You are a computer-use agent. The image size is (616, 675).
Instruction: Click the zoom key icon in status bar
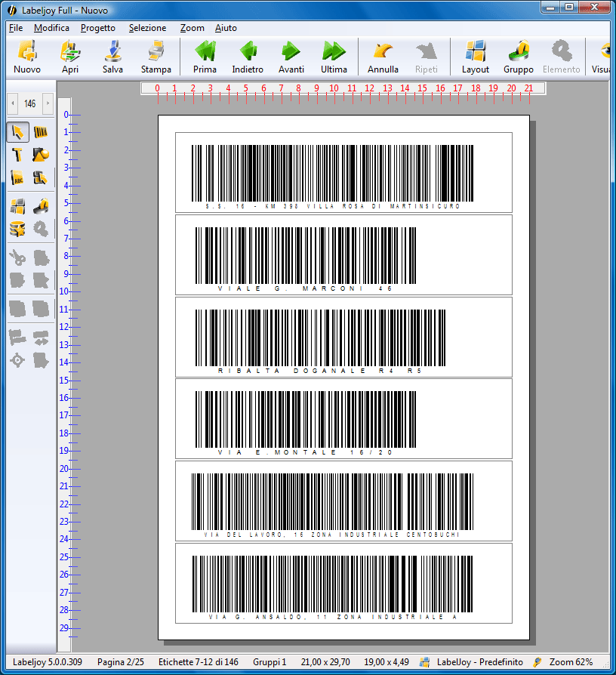click(x=537, y=662)
